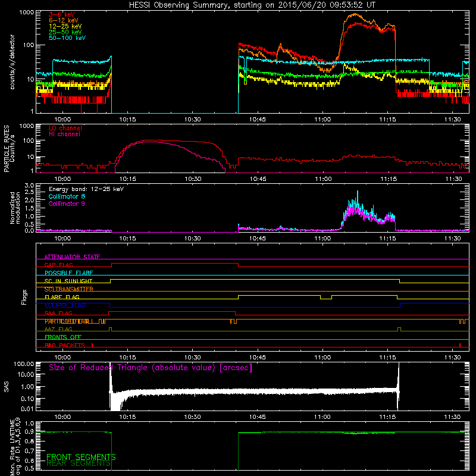The image size is (476, 476).
Task: Click the '11:00' tick under the count-rate panel
Action: click(x=322, y=120)
